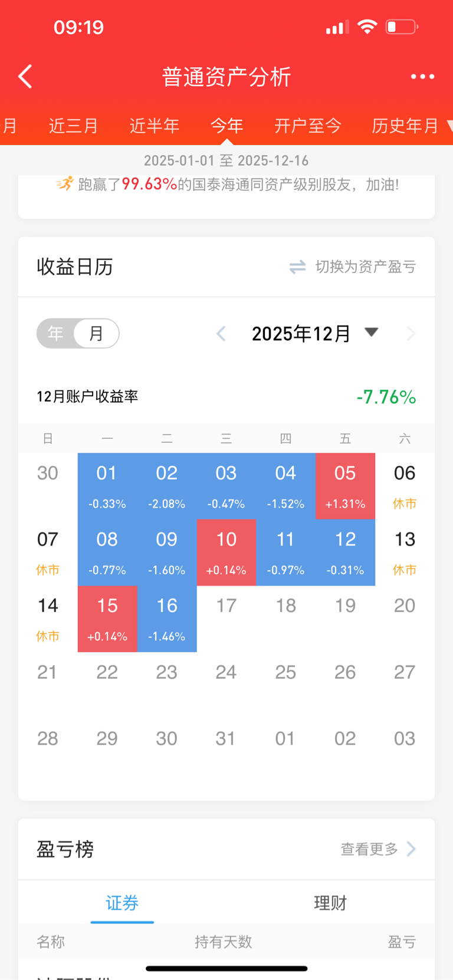Tap the running figure icon
This screenshot has height=980, width=453.
click(x=65, y=184)
